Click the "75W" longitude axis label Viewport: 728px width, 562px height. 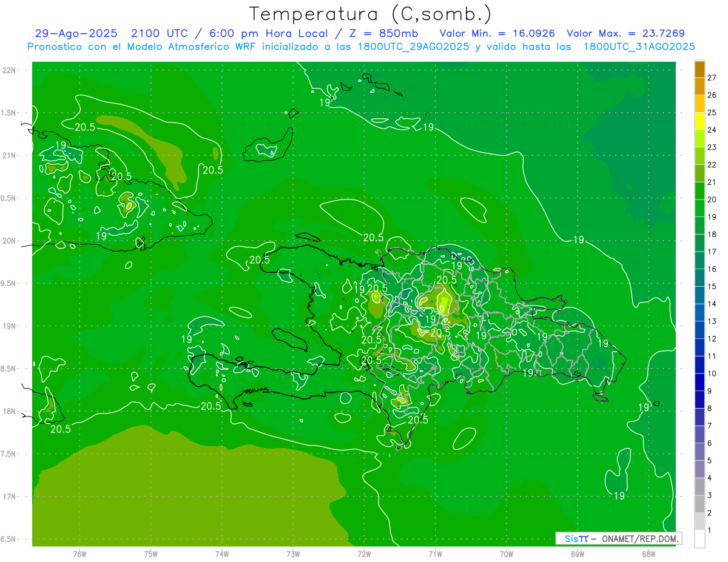tap(151, 554)
